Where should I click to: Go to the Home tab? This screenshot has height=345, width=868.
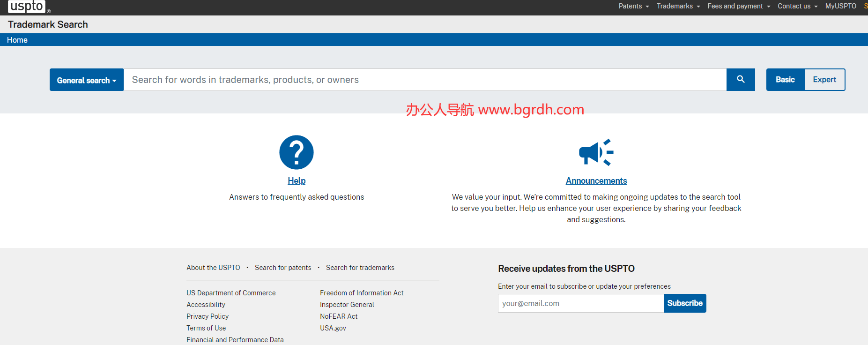tap(17, 40)
